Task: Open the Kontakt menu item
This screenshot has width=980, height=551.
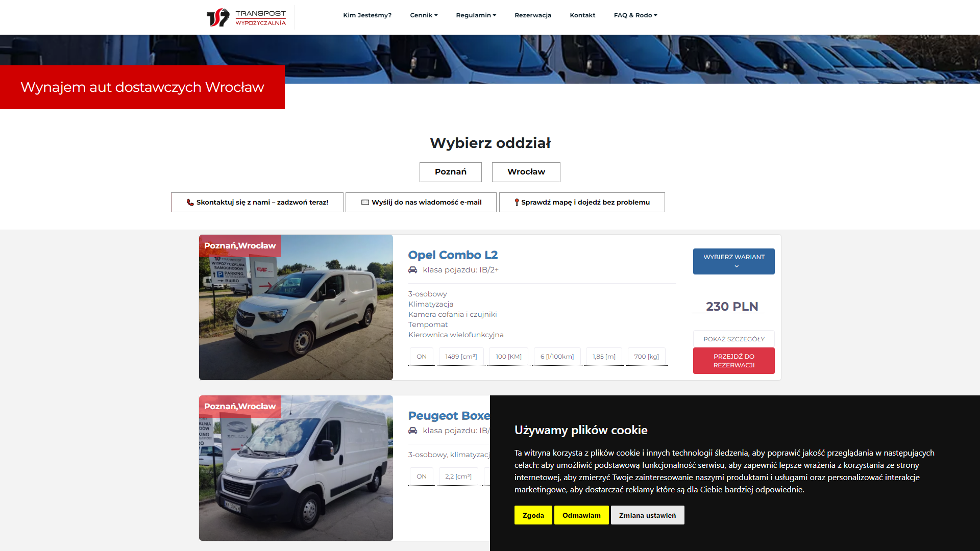Action: (582, 15)
